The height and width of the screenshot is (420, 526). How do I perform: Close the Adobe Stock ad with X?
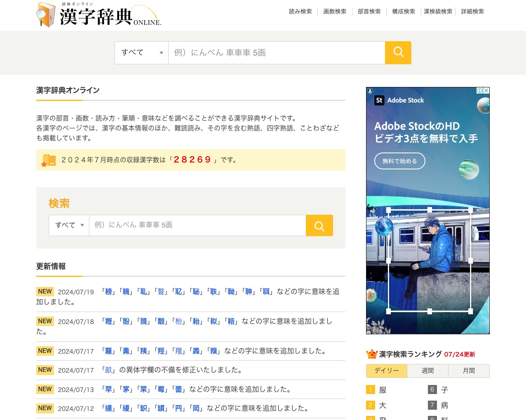[486, 91]
